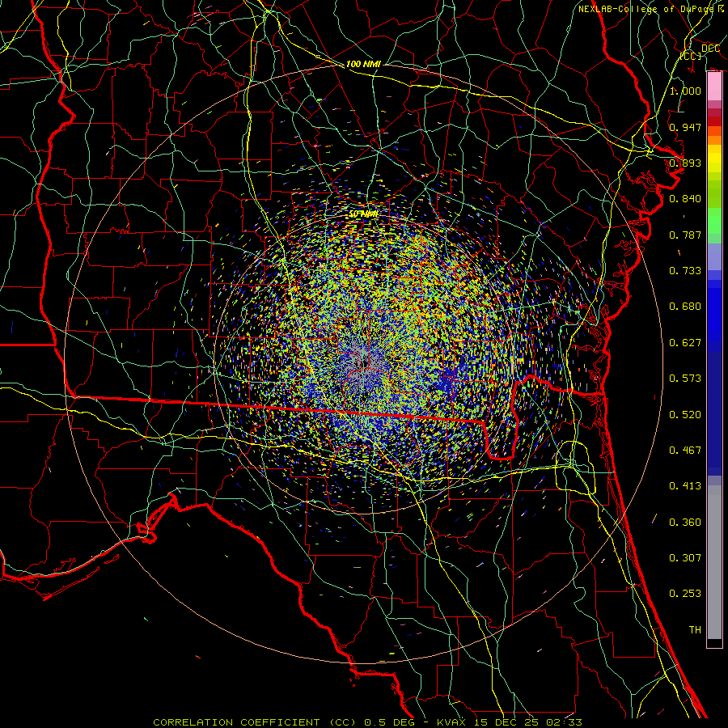The width and height of the screenshot is (728, 728).
Task: Click the 0.680 legend value
Action: click(x=685, y=307)
